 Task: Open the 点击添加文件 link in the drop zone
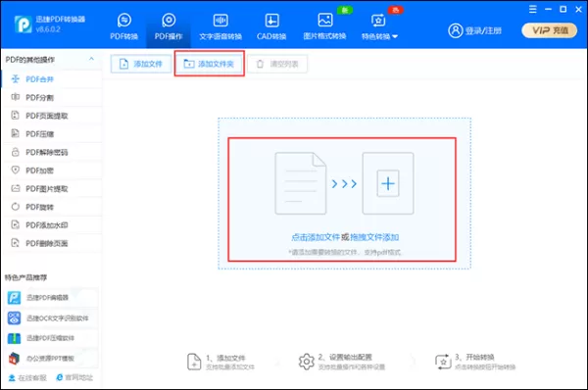(316, 237)
